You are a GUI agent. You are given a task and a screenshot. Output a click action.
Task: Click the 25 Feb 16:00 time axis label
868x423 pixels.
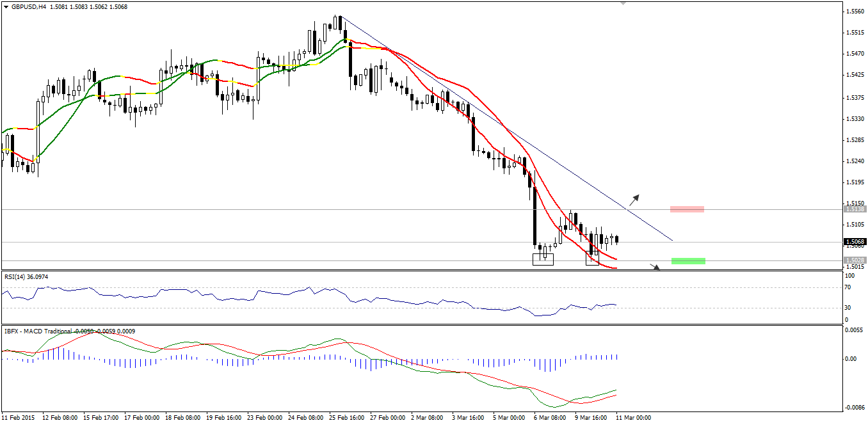(346, 417)
